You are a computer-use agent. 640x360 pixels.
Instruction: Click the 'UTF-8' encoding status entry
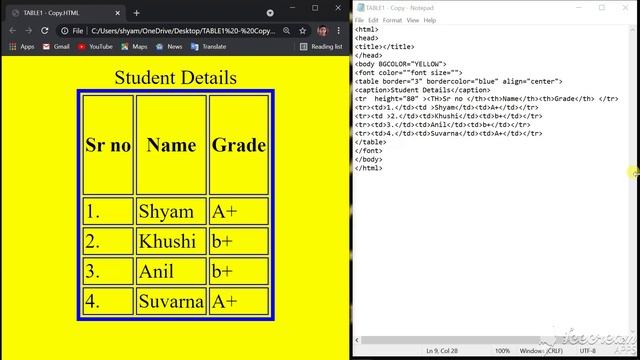[587, 351]
